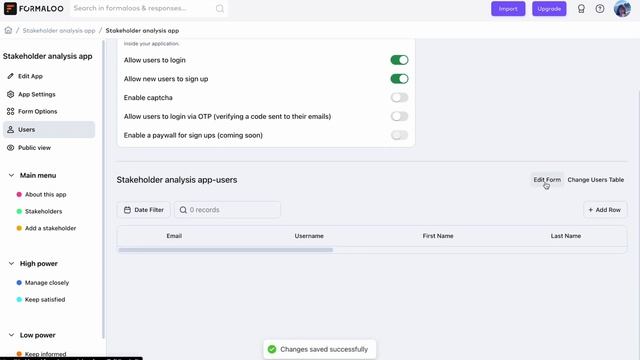Open App Settings in sidebar
The height and width of the screenshot is (360, 640).
pos(49,94)
